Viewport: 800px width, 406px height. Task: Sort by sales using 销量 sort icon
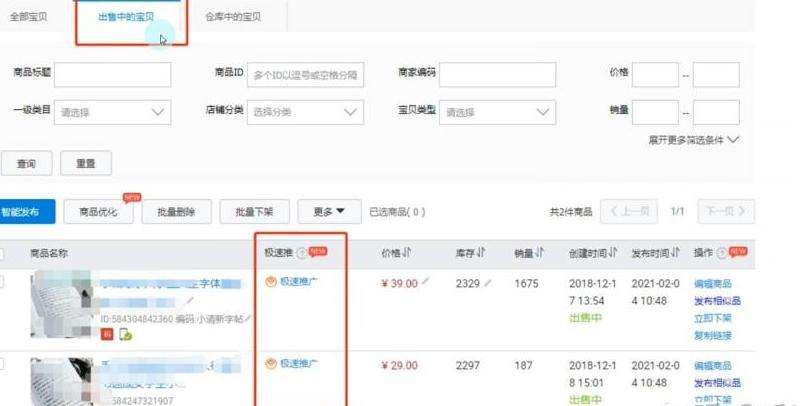[x=540, y=253]
